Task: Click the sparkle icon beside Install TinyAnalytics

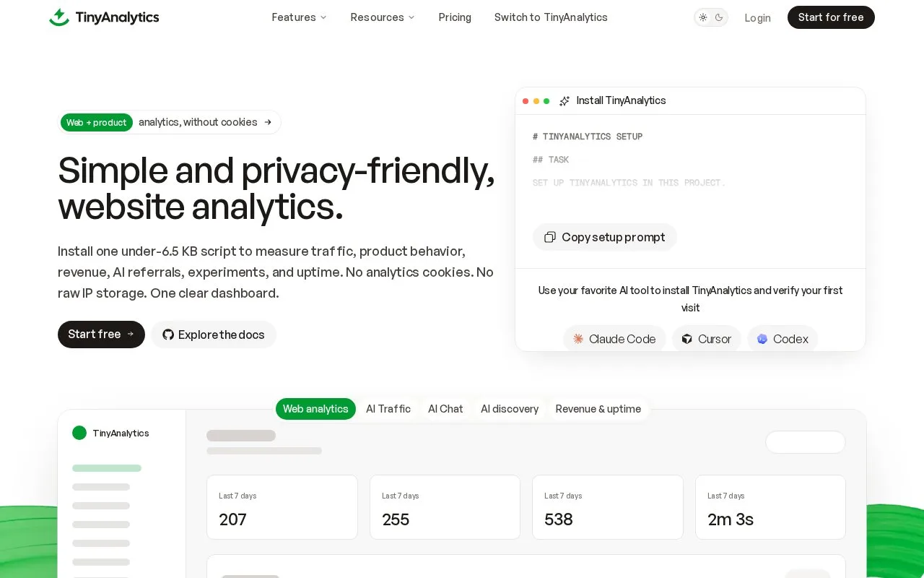Action: [x=565, y=101]
